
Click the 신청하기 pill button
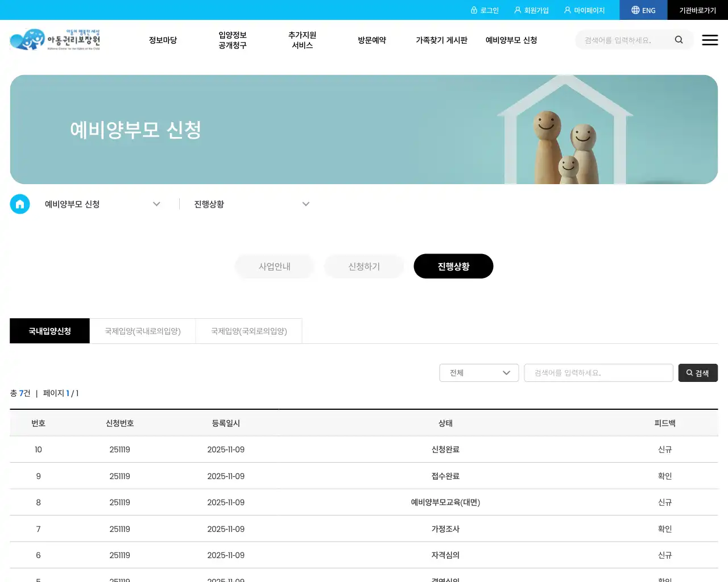[x=364, y=266]
